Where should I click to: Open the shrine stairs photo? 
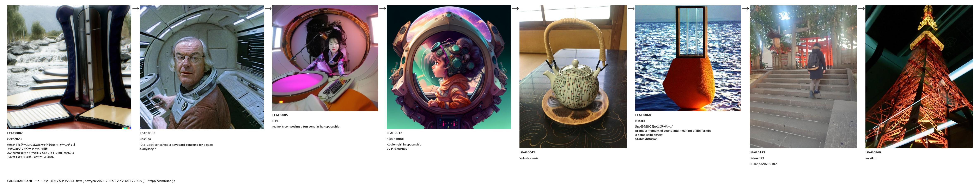click(803, 76)
